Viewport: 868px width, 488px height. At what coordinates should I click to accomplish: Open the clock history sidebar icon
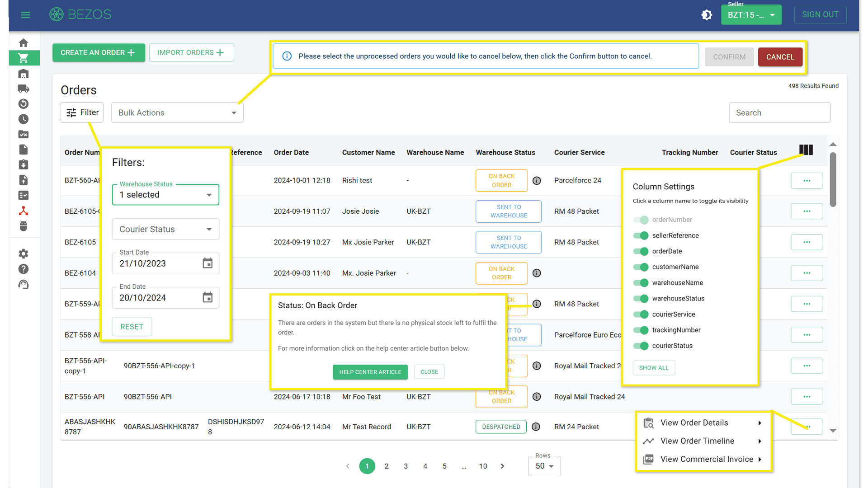click(x=24, y=119)
